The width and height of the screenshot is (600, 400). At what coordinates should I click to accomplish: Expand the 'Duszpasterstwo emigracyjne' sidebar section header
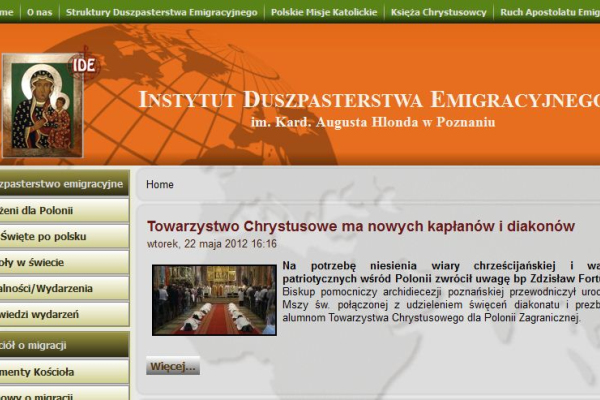coord(62,185)
